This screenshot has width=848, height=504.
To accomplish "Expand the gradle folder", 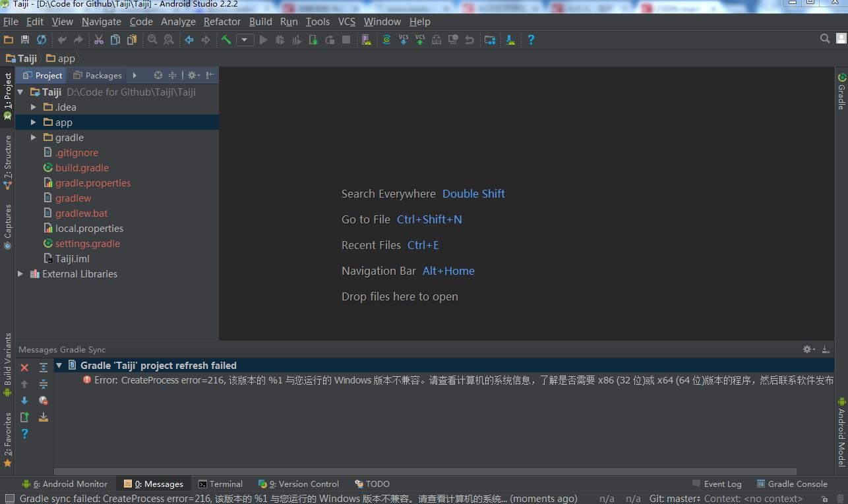I will [34, 137].
